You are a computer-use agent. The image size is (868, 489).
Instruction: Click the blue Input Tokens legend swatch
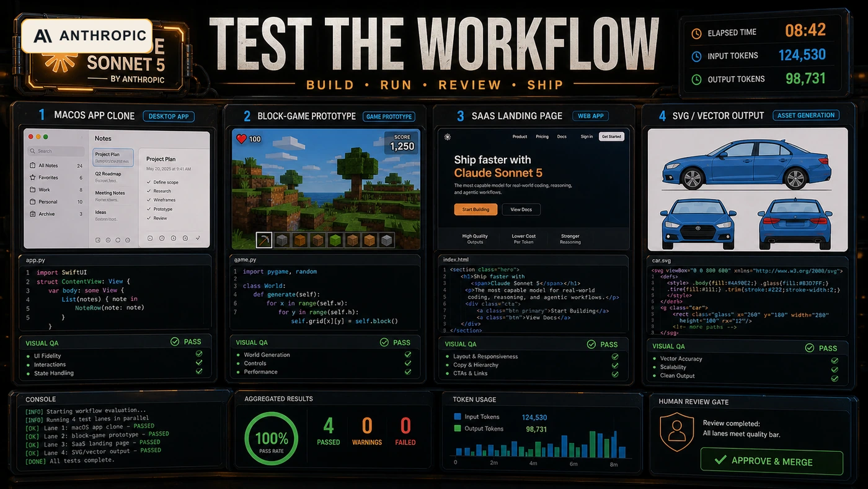pyautogui.click(x=458, y=417)
